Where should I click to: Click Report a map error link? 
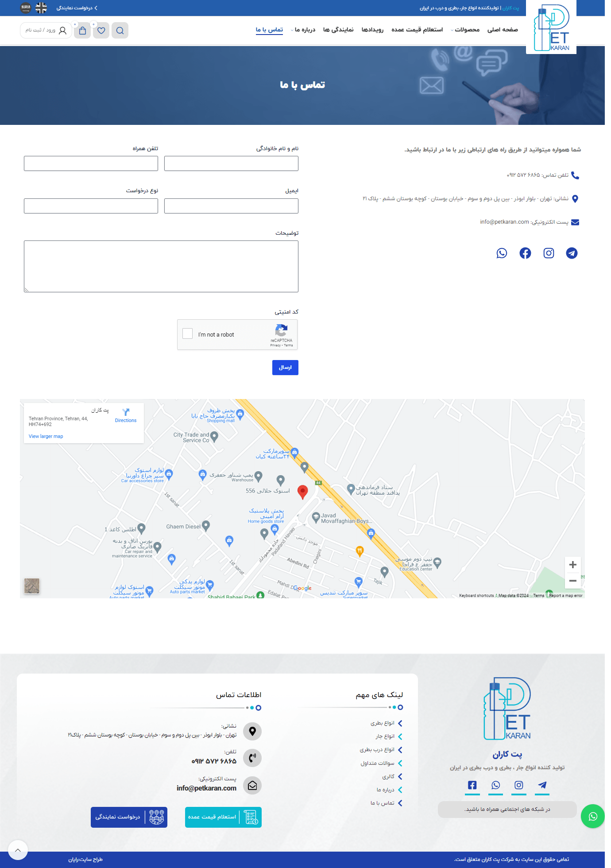[x=566, y=596]
